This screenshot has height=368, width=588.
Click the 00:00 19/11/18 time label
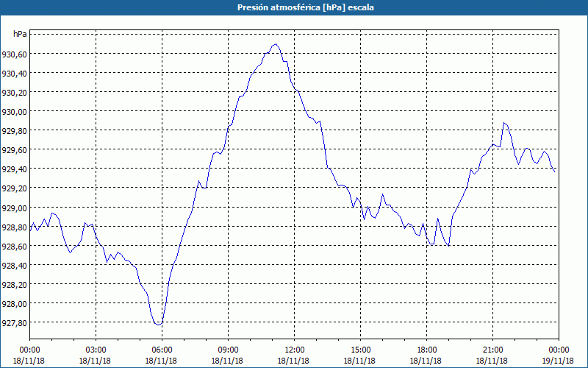[x=559, y=355]
